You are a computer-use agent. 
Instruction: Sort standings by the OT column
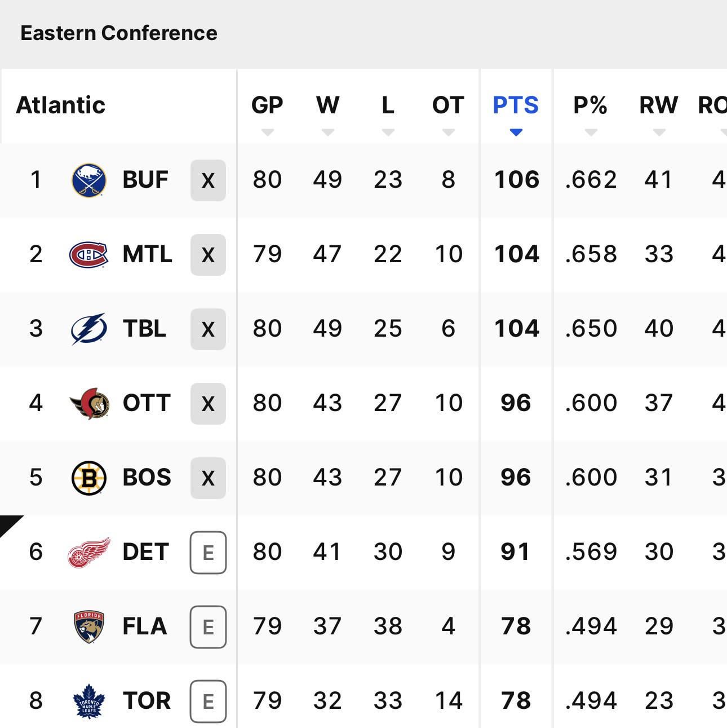point(448,106)
